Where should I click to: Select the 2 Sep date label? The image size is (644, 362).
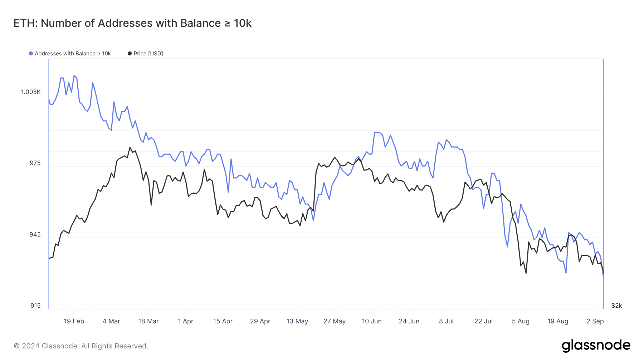tap(595, 321)
